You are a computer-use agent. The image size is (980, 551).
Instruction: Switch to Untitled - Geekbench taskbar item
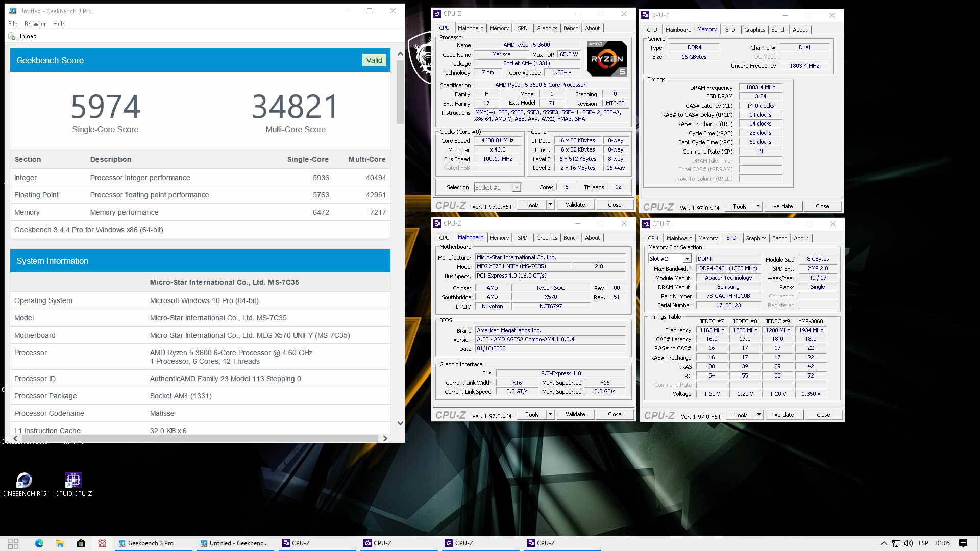click(x=235, y=543)
